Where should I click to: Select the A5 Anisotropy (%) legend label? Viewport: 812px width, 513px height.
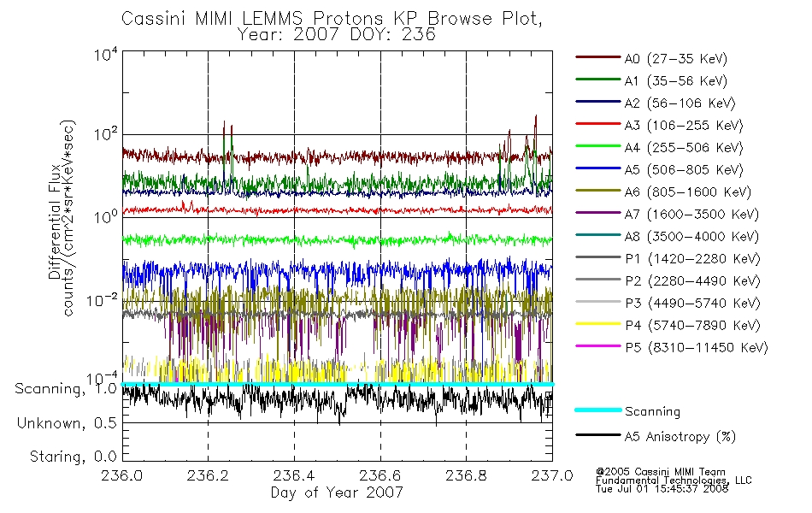point(680,437)
